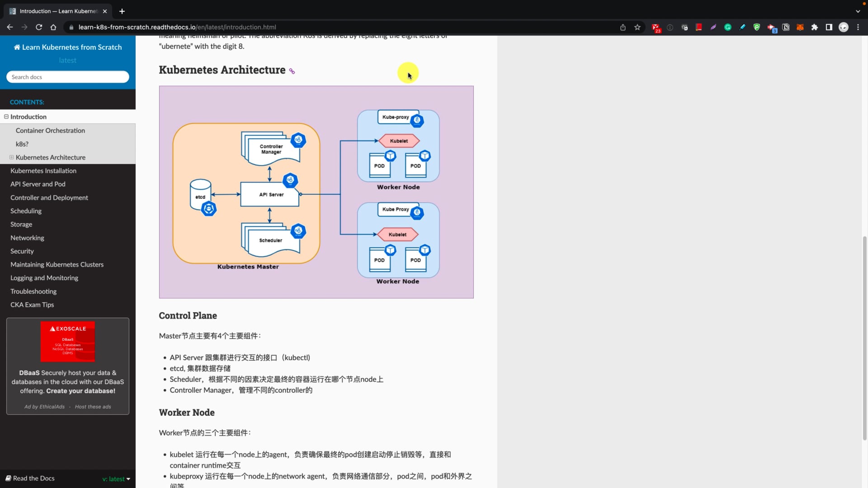Open the MetaMask fox extension

(800, 27)
